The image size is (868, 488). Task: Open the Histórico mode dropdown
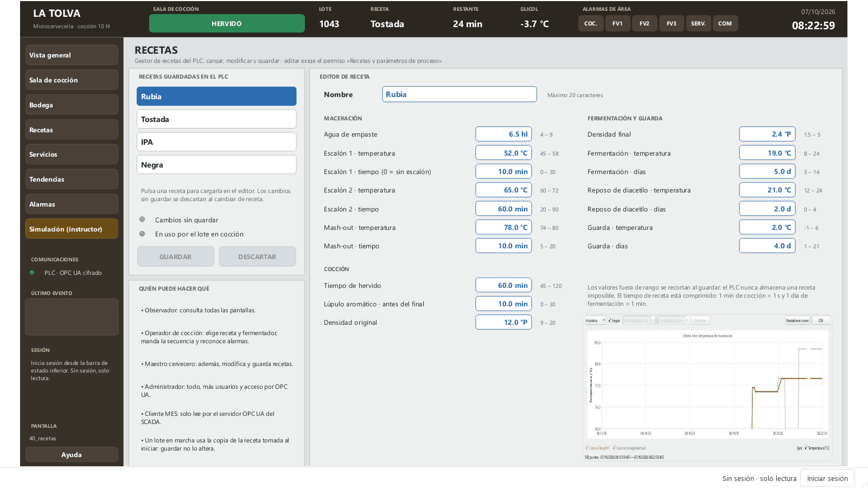595,320
